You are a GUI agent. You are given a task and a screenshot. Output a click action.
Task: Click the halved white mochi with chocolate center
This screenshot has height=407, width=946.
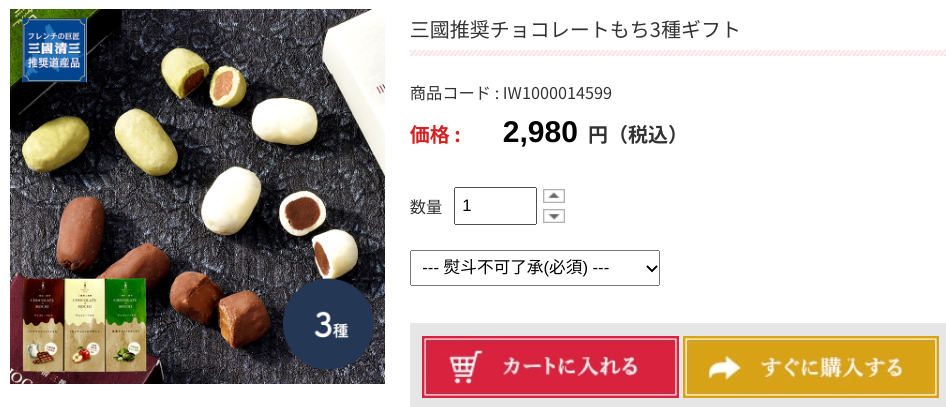[x=302, y=213]
